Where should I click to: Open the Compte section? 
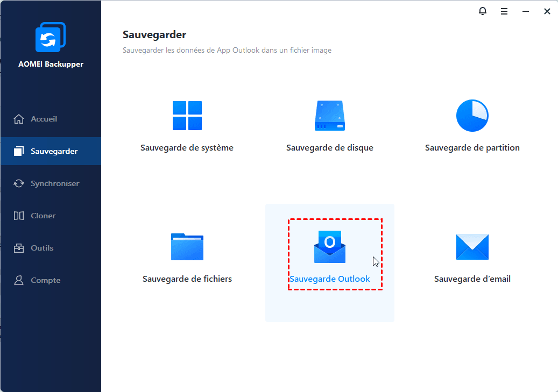pos(51,280)
